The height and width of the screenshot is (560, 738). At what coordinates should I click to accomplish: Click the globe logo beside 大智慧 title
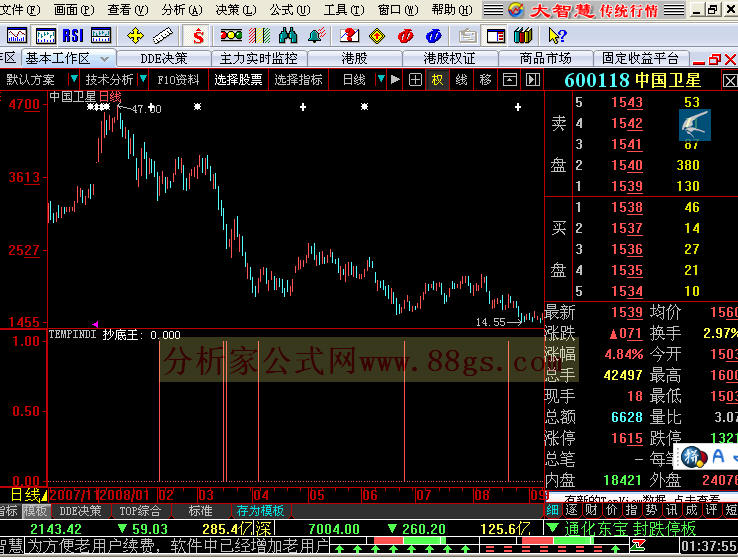[516, 9]
